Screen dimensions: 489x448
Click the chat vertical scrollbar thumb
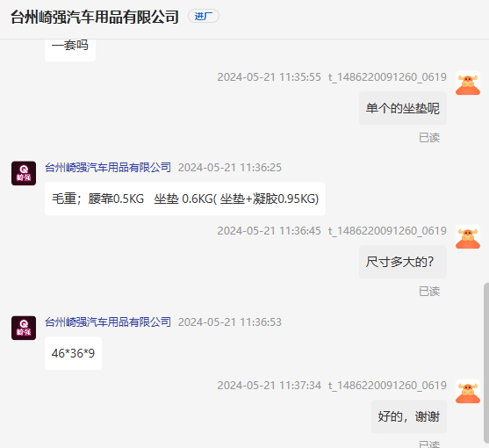(x=485, y=365)
